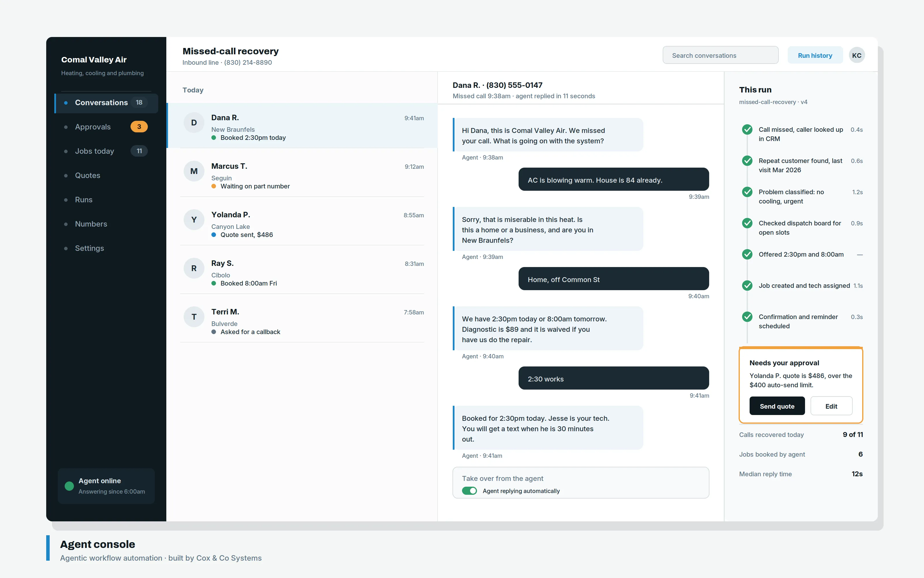Click check icon beside Call missed step
Viewport: 924px width, 578px height.
[x=747, y=129]
